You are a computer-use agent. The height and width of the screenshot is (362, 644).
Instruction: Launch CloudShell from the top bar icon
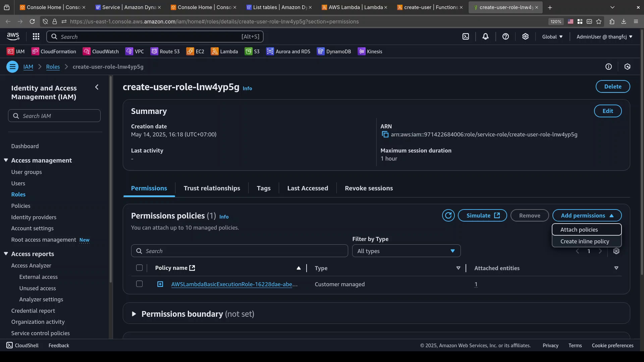point(466,37)
